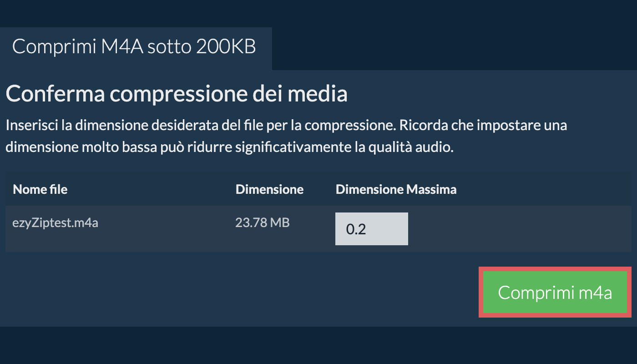Viewport: 637px width, 364px height.
Task: Click the Dimensione column header
Action: coord(269,189)
